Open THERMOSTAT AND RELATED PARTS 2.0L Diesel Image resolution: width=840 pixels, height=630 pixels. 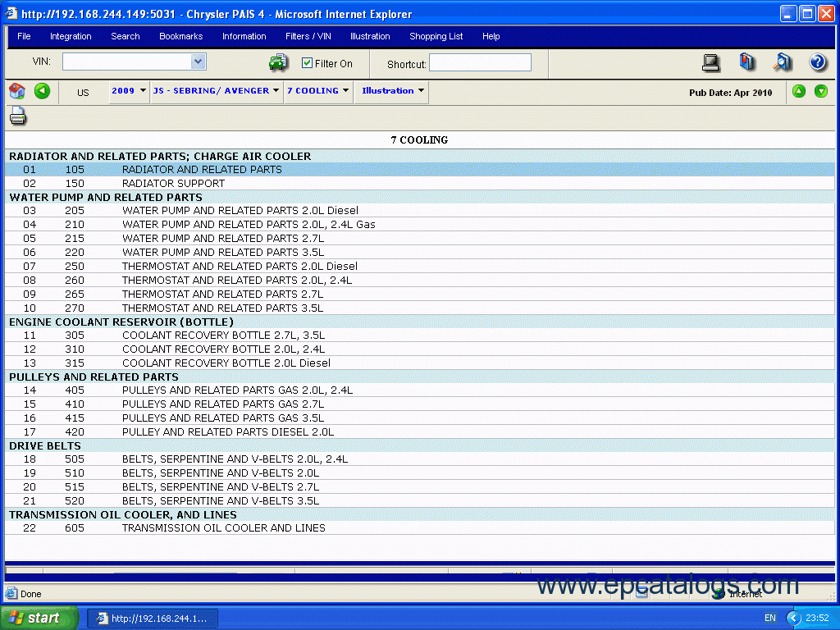point(419,267)
